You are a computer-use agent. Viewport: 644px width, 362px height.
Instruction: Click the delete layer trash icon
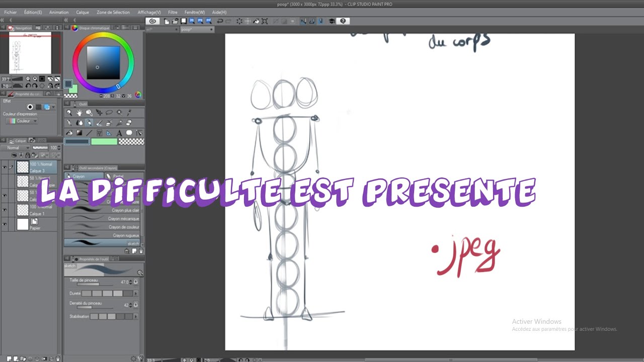58,358
